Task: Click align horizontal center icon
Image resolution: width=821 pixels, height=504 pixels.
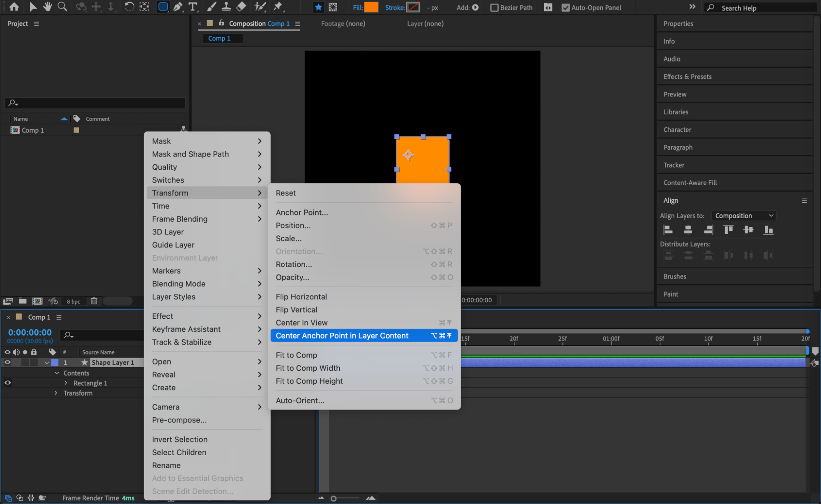Action: pos(688,230)
